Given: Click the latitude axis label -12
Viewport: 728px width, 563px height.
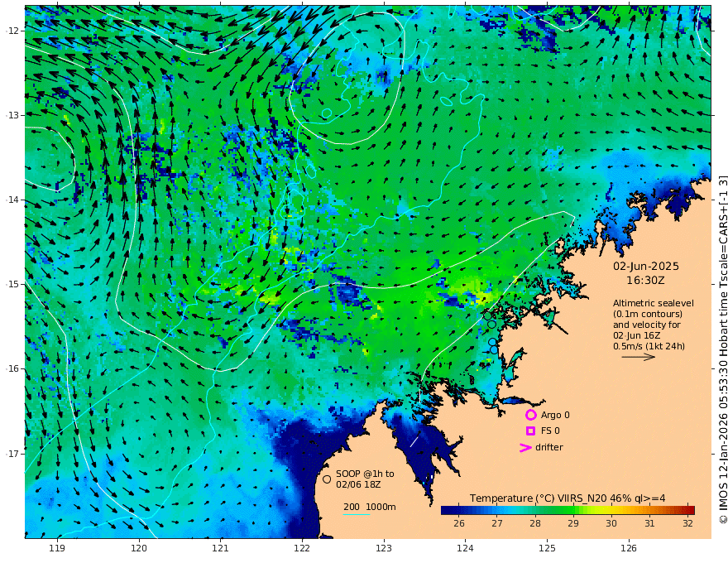Looking at the screenshot, I should point(12,31).
